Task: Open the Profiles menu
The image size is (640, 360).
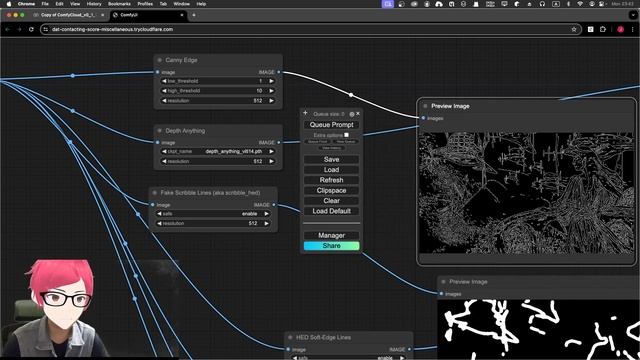Action: coord(145,4)
